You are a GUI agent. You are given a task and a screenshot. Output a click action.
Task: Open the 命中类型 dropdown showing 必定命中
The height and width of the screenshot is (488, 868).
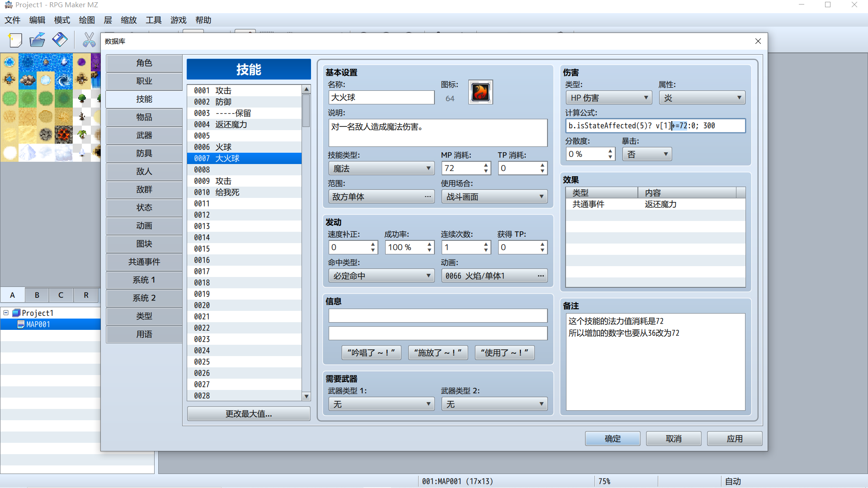381,276
